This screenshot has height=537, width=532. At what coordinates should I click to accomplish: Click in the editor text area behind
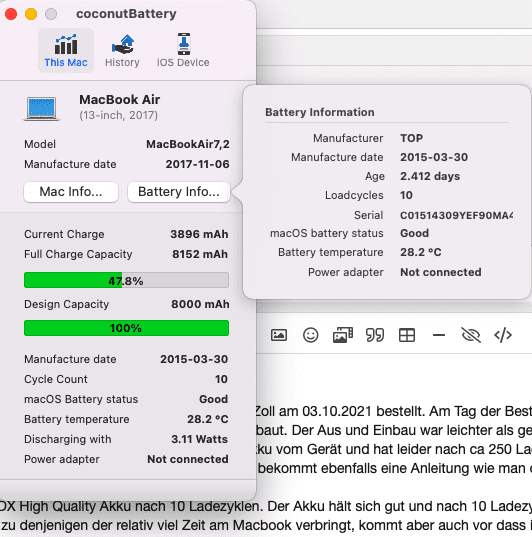[394, 445]
